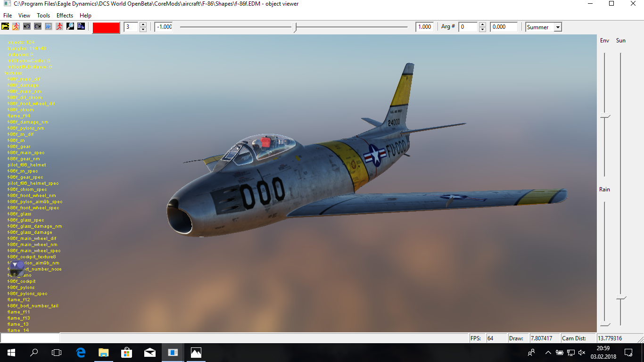Click the document list toolbar icon
The image size is (644, 362).
pos(81,27)
